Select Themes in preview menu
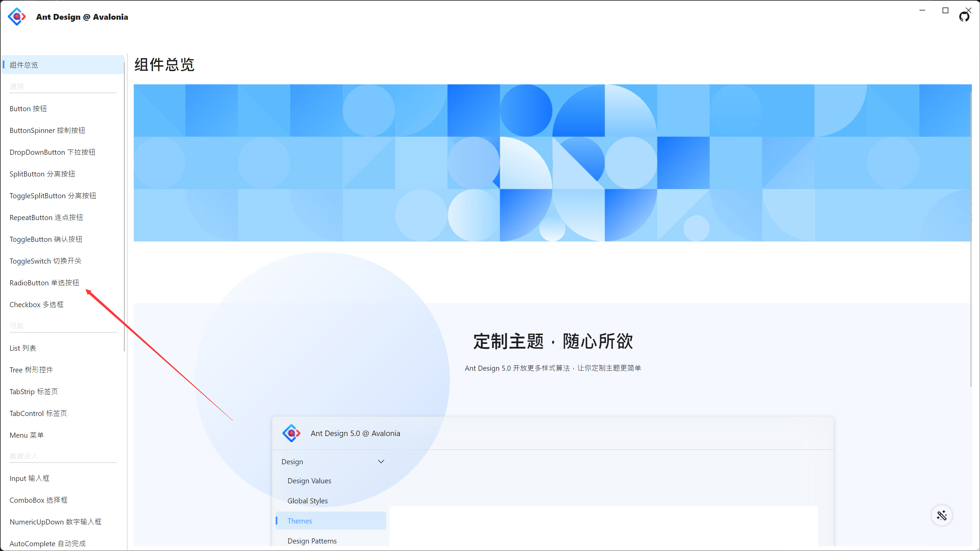980x551 pixels. pyautogui.click(x=300, y=521)
